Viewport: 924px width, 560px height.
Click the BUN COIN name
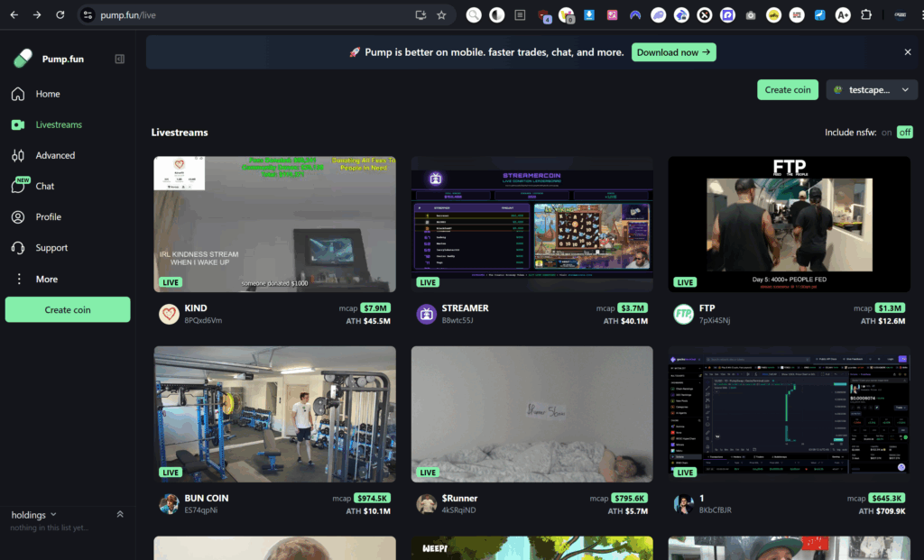pos(207,498)
